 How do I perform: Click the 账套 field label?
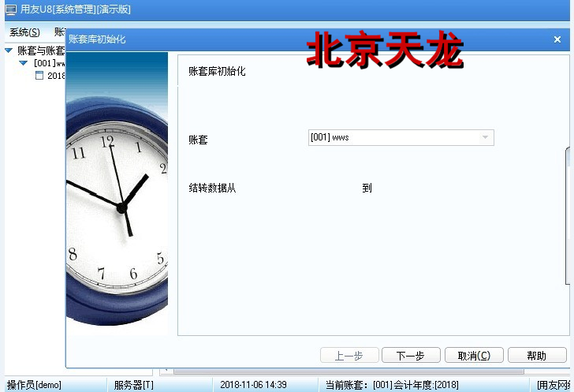198,140
